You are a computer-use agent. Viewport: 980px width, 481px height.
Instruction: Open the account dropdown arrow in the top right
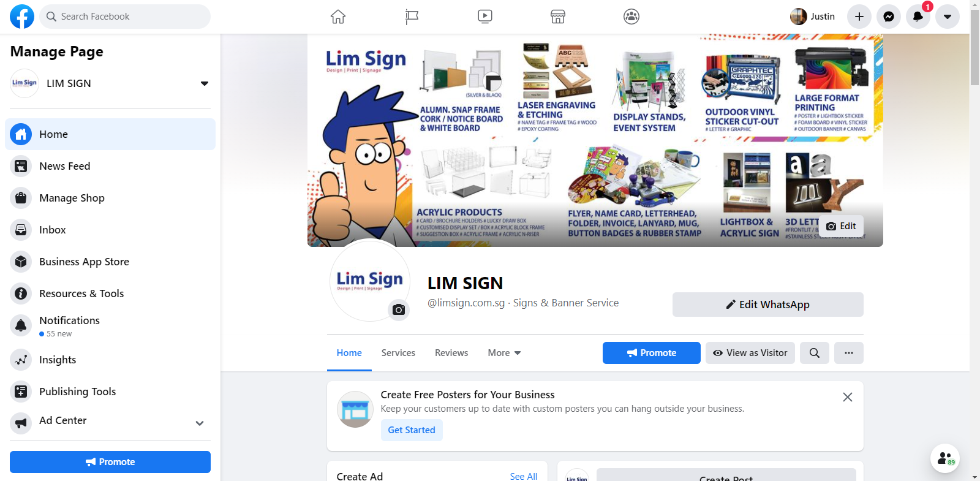tap(947, 17)
